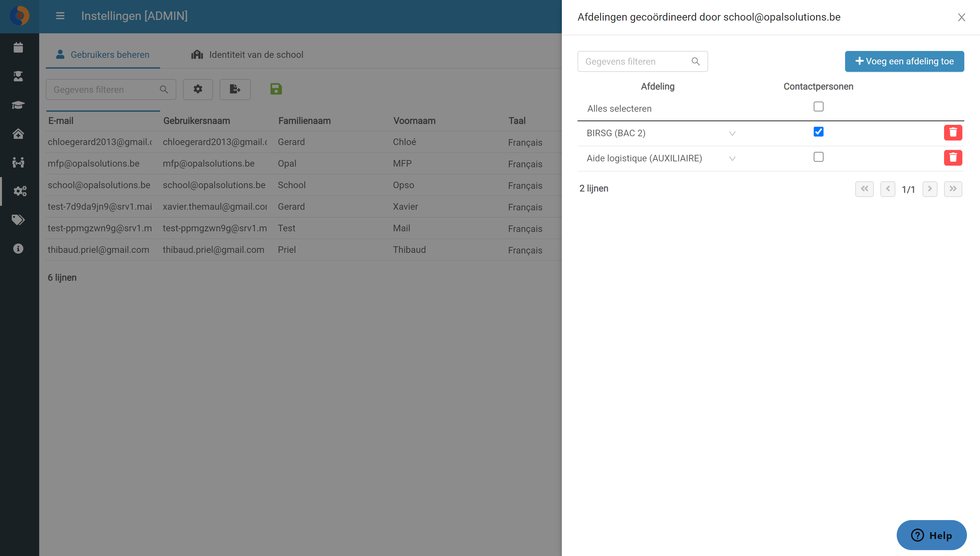
Task: Delete the Aide logistique row
Action: click(953, 158)
